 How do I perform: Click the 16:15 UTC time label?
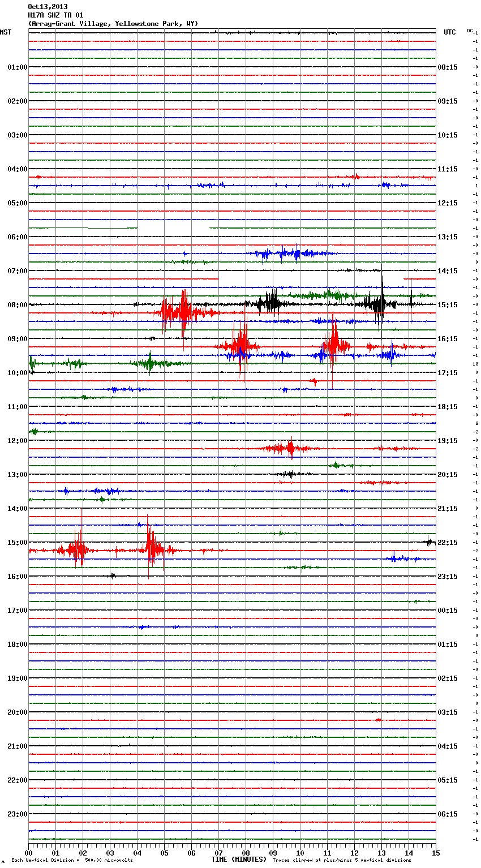tap(448, 339)
